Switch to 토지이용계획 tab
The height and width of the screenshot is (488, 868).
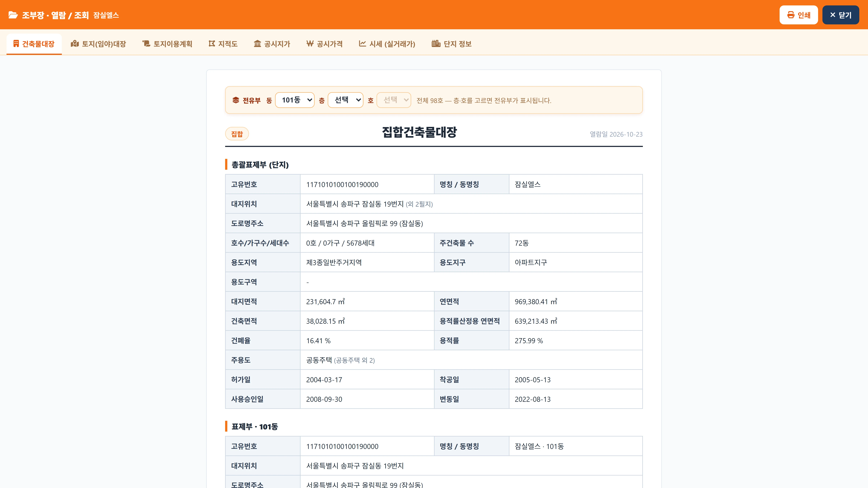tap(167, 44)
